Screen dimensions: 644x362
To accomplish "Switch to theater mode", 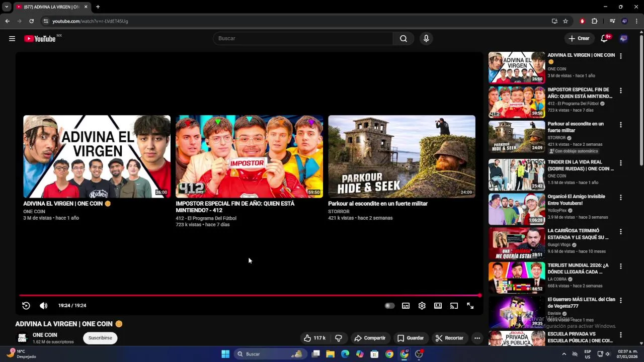I will tap(438, 306).
